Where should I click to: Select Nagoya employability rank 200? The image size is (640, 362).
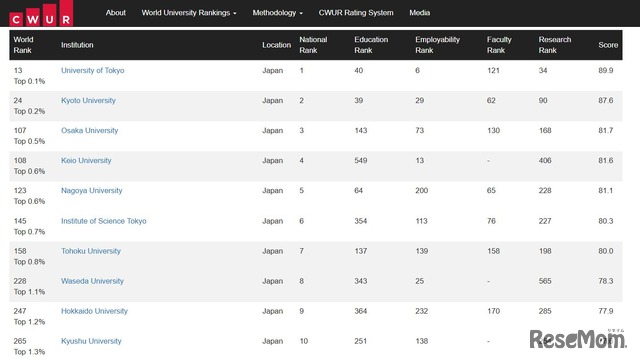422,191
